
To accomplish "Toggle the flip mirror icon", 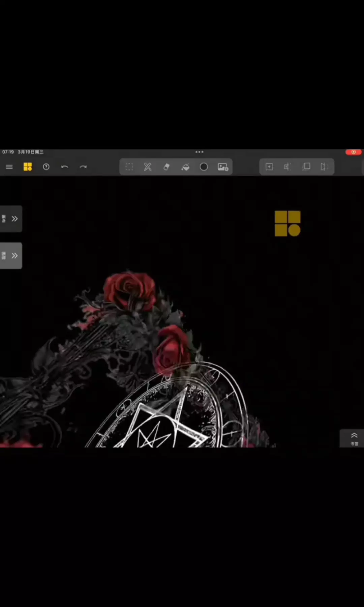I will [324, 167].
